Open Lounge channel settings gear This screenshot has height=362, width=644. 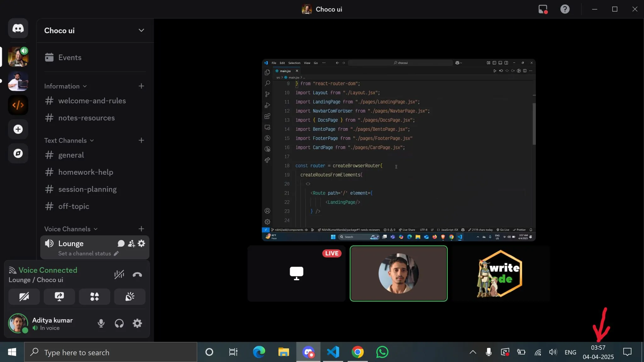click(142, 244)
